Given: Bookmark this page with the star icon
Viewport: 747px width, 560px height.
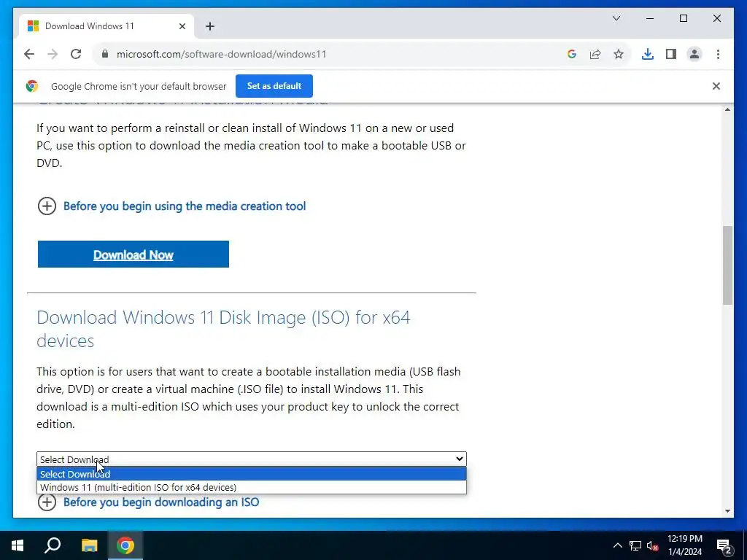Looking at the screenshot, I should pos(619,54).
